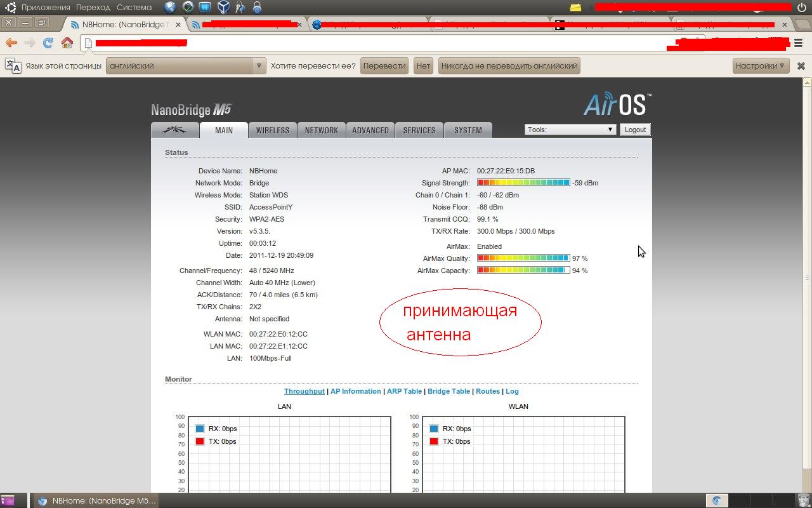Image resolution: width=812 pixels, height=508 pixels.
Task: Click Никогда не переводить английский button
Action: (x=509, y=65)
